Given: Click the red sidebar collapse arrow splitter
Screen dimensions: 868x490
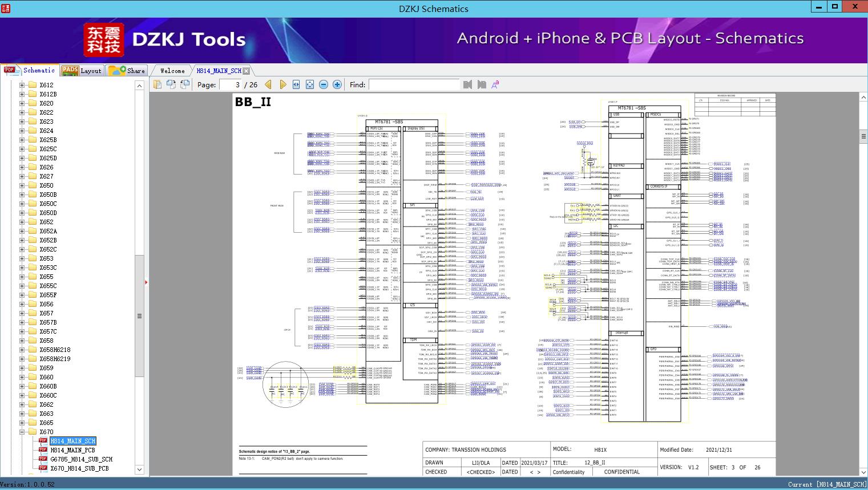Looking at the screenshot, I should click(x=147, y=282).
